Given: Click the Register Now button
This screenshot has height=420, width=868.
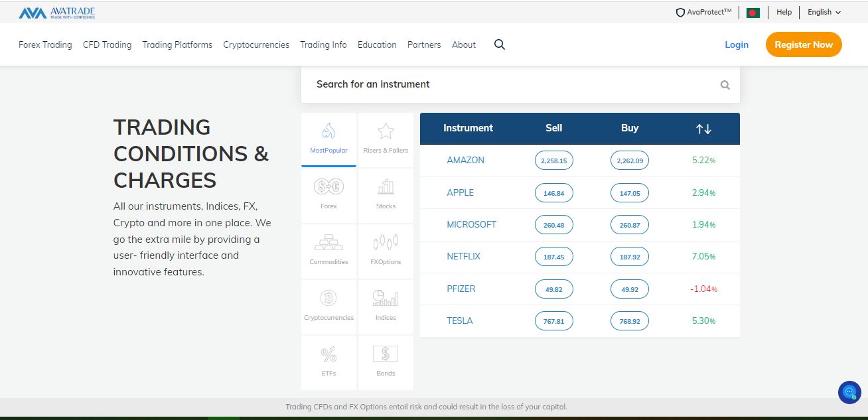Looking at the screenshot, I should click(804, 44).
